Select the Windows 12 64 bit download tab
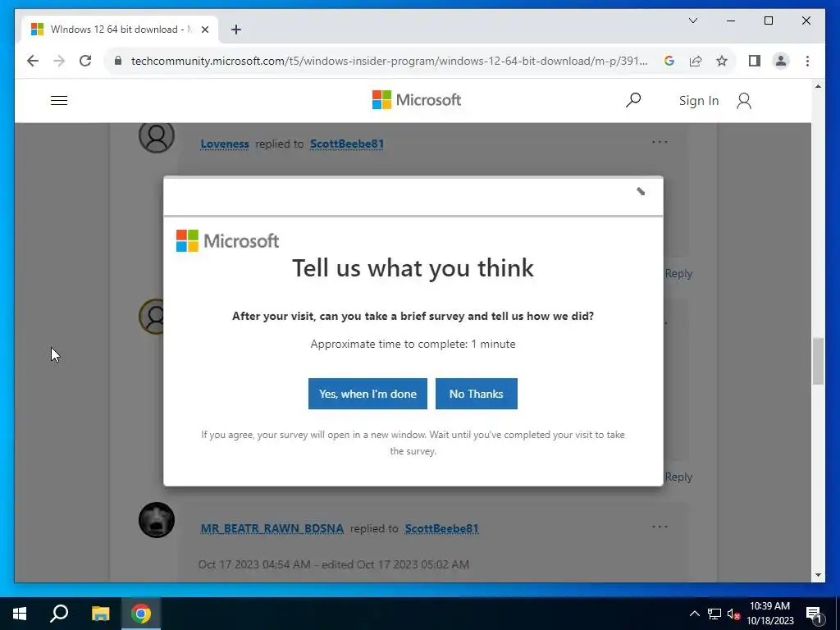The height and width of the screenshot is (630, 840). coord(120,30)
